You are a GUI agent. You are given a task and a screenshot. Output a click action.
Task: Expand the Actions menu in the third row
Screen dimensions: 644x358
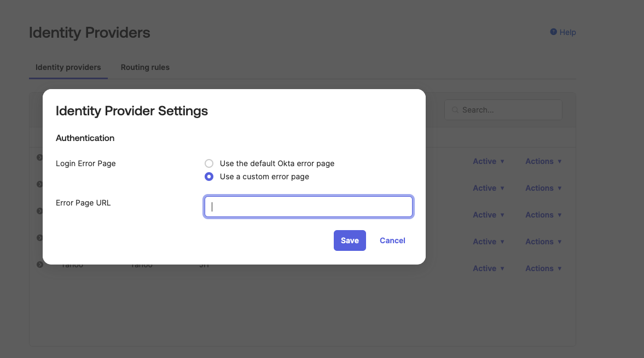(x=543, y=215)
